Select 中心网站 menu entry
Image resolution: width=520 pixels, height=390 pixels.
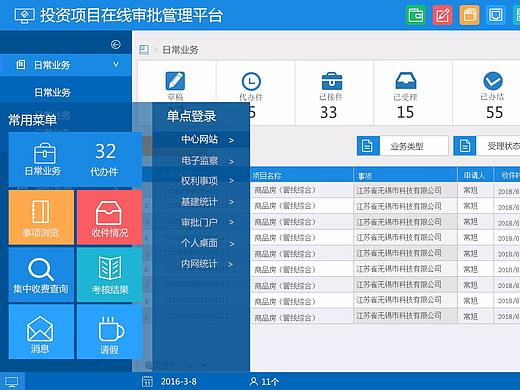point(199,139)
